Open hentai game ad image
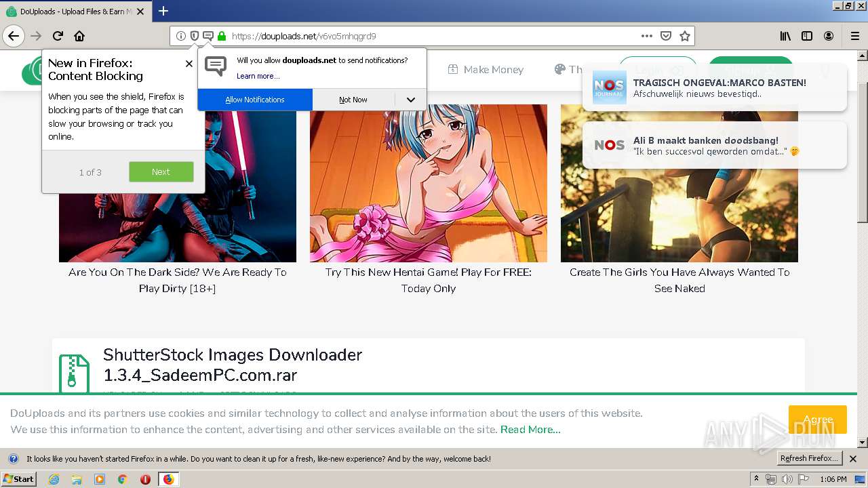868x488 pixels. pos(429,183)
